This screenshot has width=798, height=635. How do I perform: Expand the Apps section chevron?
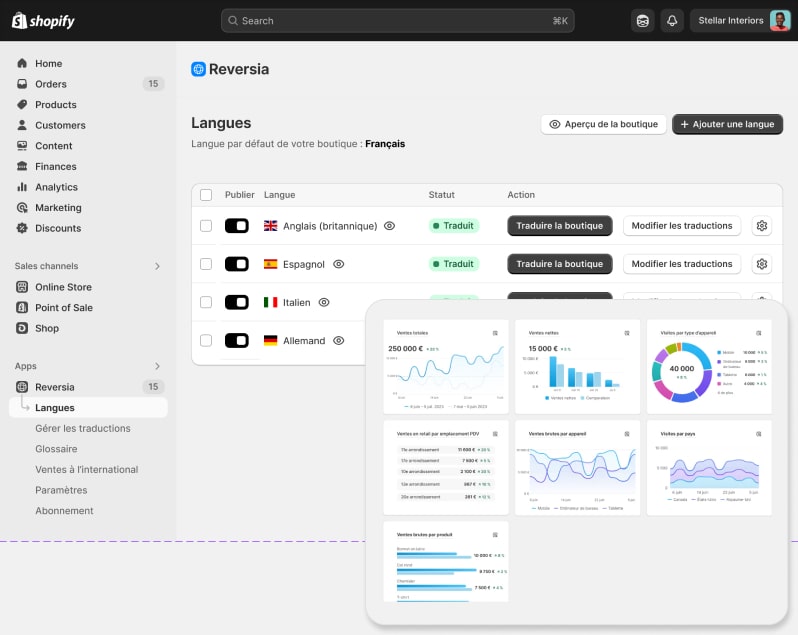pos(157,366)
